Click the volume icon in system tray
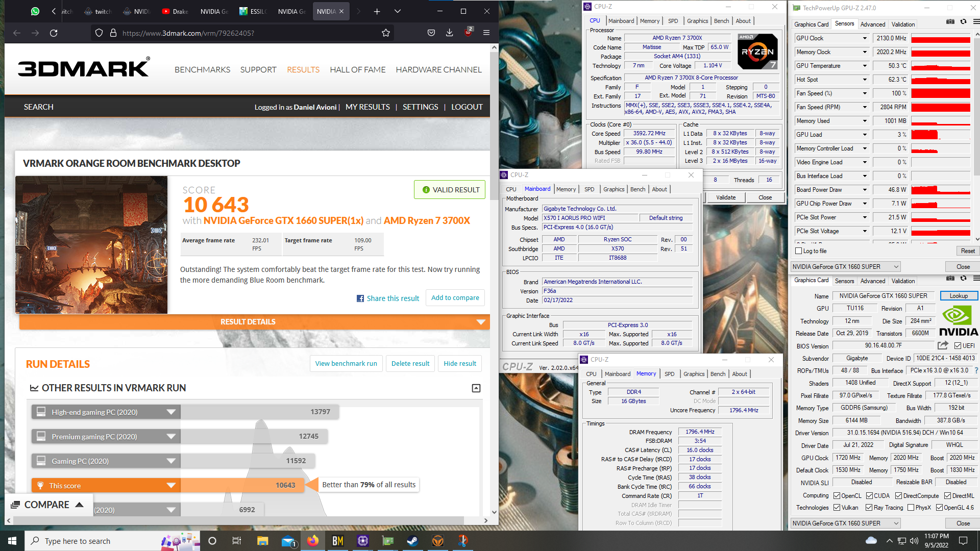Image resolution: width=980 pixels, height=551 pixels. pyautogui.click(x=914, y=541)
